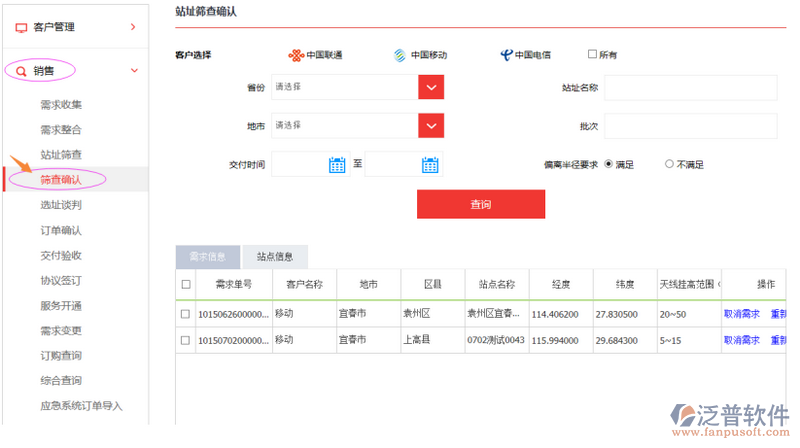Click the 销售 magnifier icon in sidebar
The width and height of the screenshot is (800, 448).
21,71
